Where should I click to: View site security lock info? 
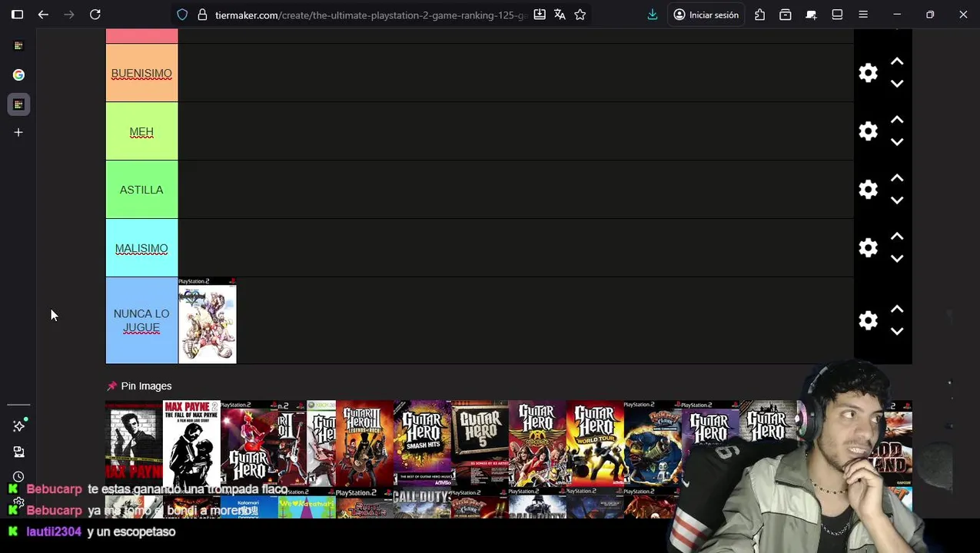click(202, 15)
